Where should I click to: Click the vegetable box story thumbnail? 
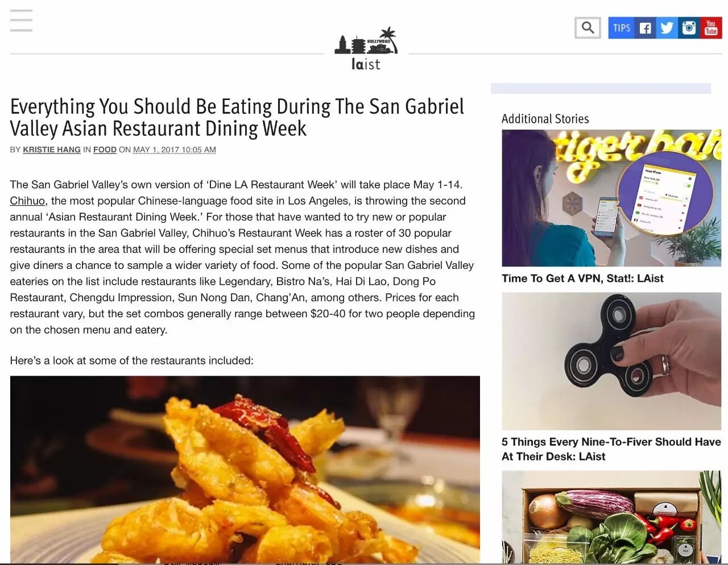click(x=611, y=517)
